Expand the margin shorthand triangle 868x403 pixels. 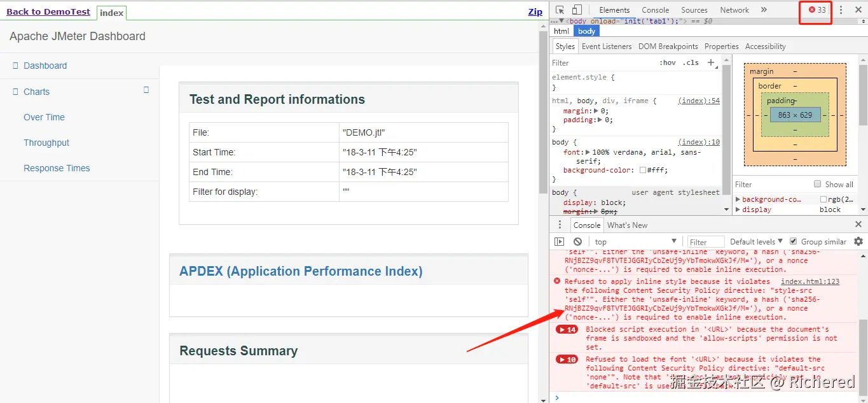pos(596,111)
